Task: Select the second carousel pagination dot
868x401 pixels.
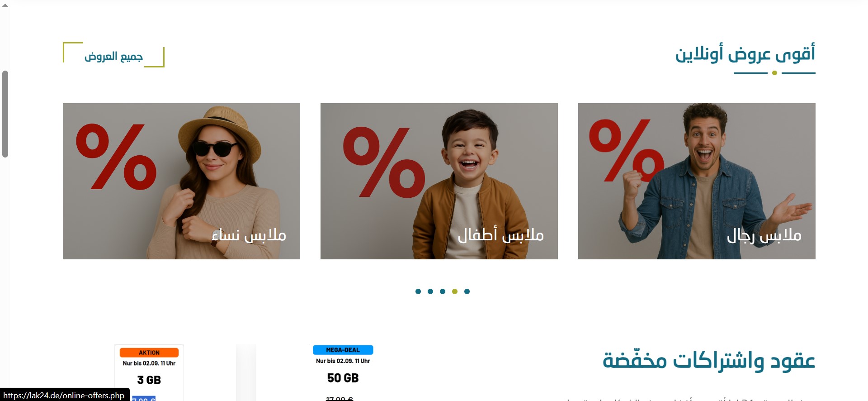Action: (430, 291)
